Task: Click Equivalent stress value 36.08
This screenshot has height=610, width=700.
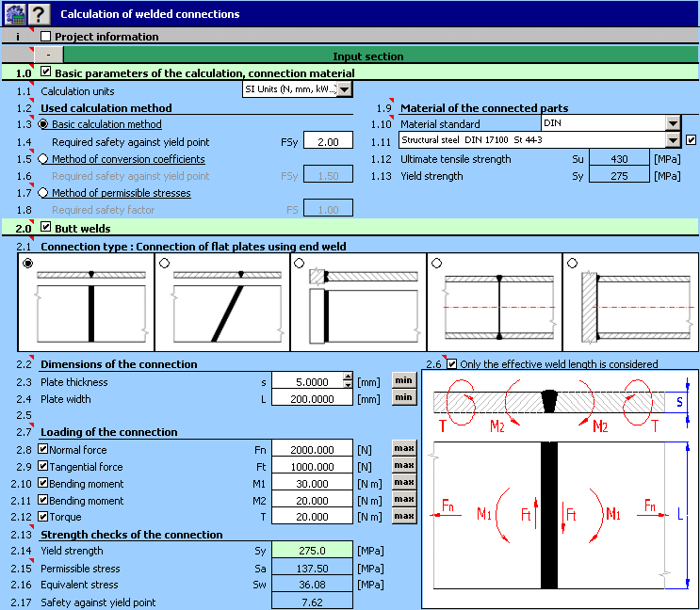Action: pos(312,585)
